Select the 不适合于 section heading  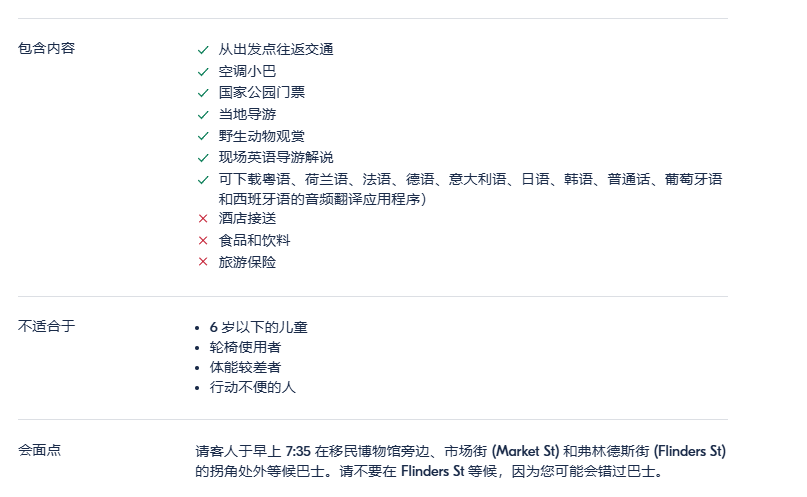pyautogui.click(x=46, y=326)
